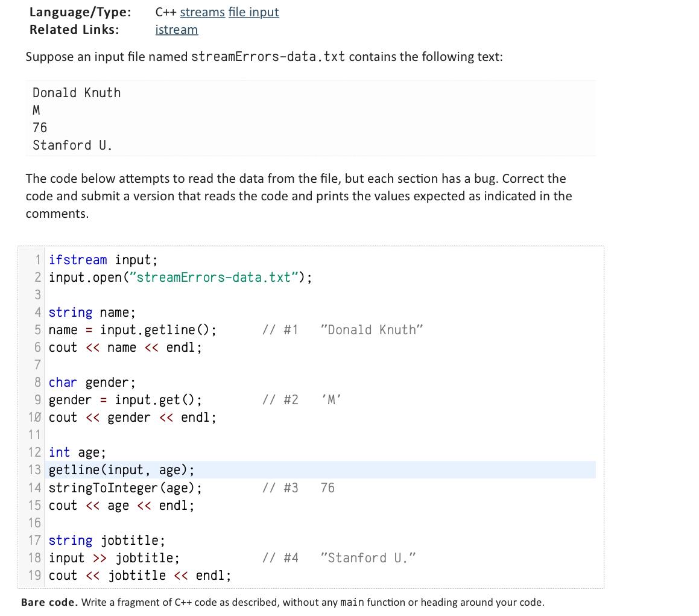The height and width of the screenshot is (616, 699).
Task: Follow the istream related link
Action: click(x=176, y=29)
